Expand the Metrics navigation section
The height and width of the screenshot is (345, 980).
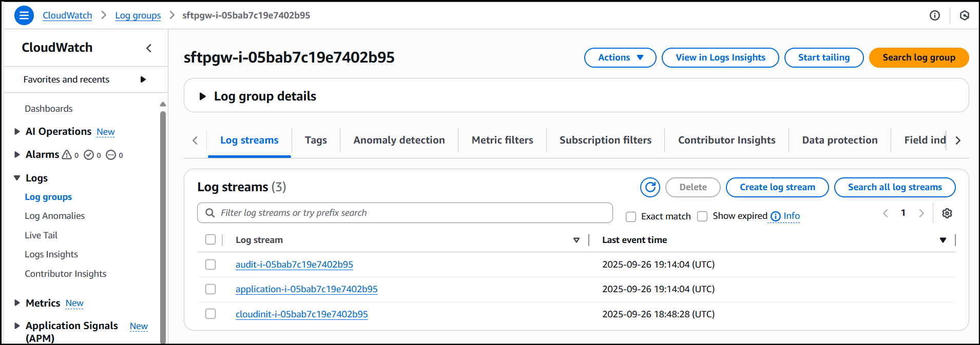17,303
